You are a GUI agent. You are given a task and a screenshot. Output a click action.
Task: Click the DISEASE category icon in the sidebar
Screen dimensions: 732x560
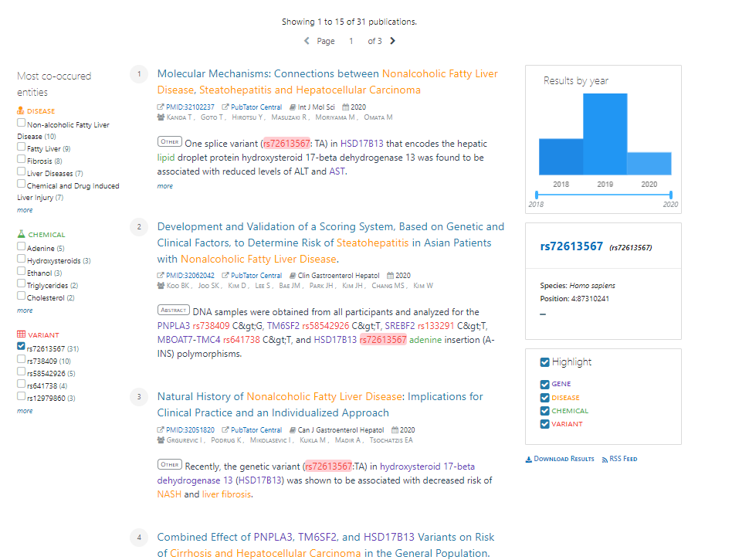pos(19,110)
